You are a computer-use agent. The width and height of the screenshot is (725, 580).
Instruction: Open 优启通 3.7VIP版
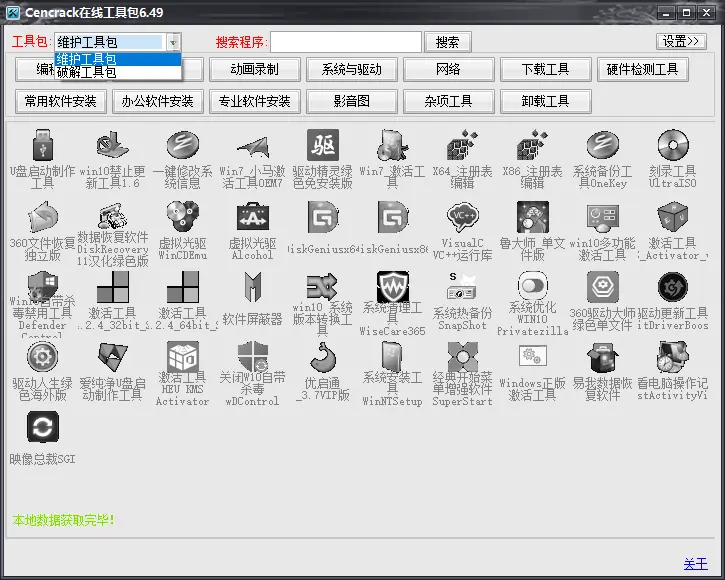click(x=323, y=357)
